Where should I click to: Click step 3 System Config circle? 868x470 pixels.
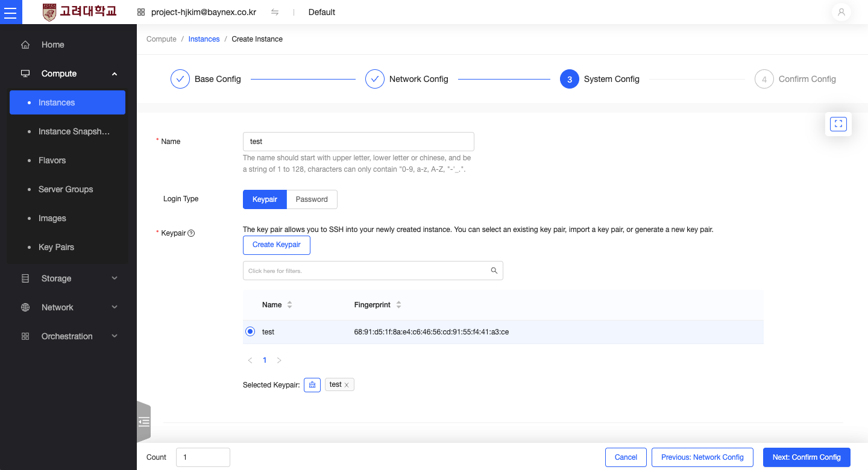tap(570, 79)
